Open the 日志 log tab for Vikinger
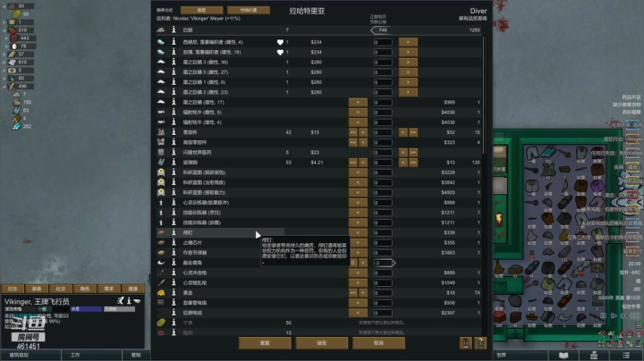644x361 pixels. (x=13, y=289)
